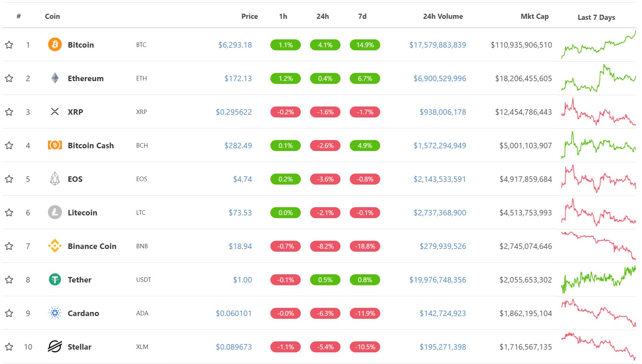Toggle favorite star for Stellar
Image resolution: width=642 pixels, height=364 pixels.
(9, 347)
